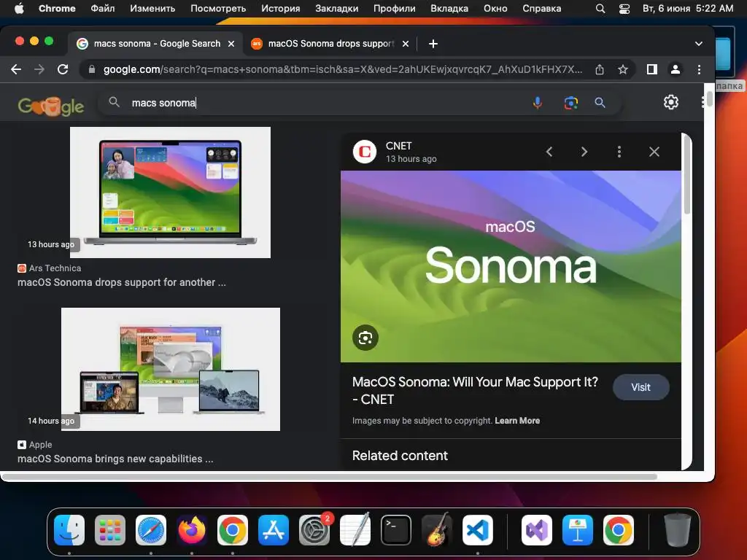747x560 pixels.
Task: Launch GarageBand from the Dock
Action: pos(437,530)
